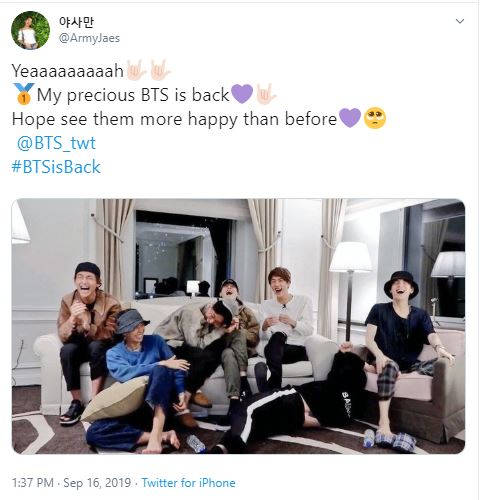
Task: Click the purple heart after "BTS is back"
Action: pyautogui.click(x=242, y=94)
